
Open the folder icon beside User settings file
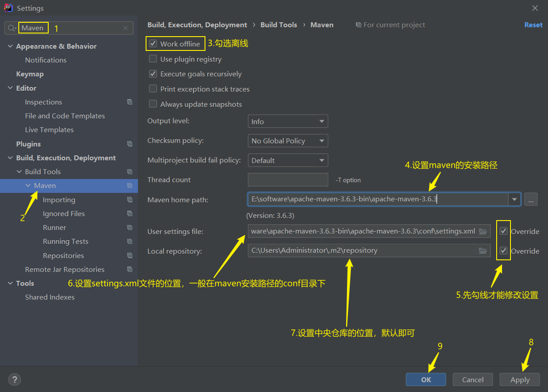pos(482,231)
